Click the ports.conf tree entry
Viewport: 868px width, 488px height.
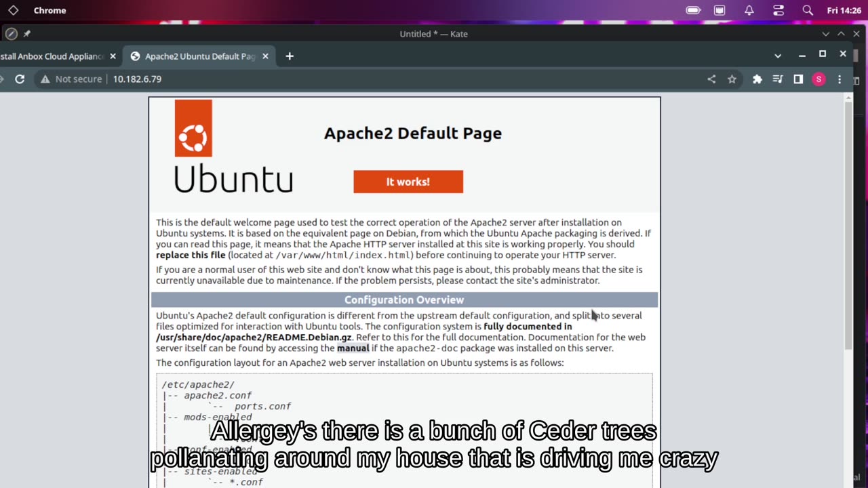(263, 406)
